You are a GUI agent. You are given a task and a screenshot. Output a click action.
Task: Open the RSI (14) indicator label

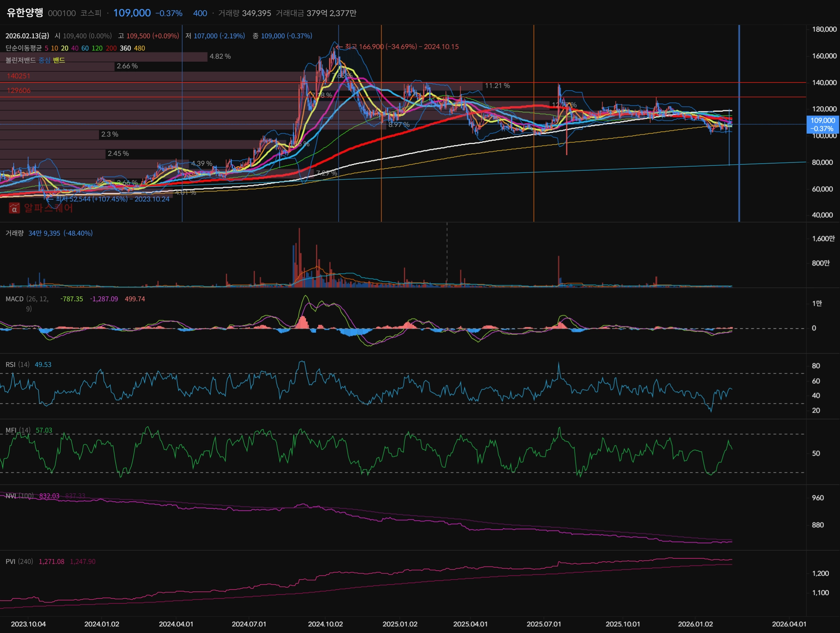17,365
